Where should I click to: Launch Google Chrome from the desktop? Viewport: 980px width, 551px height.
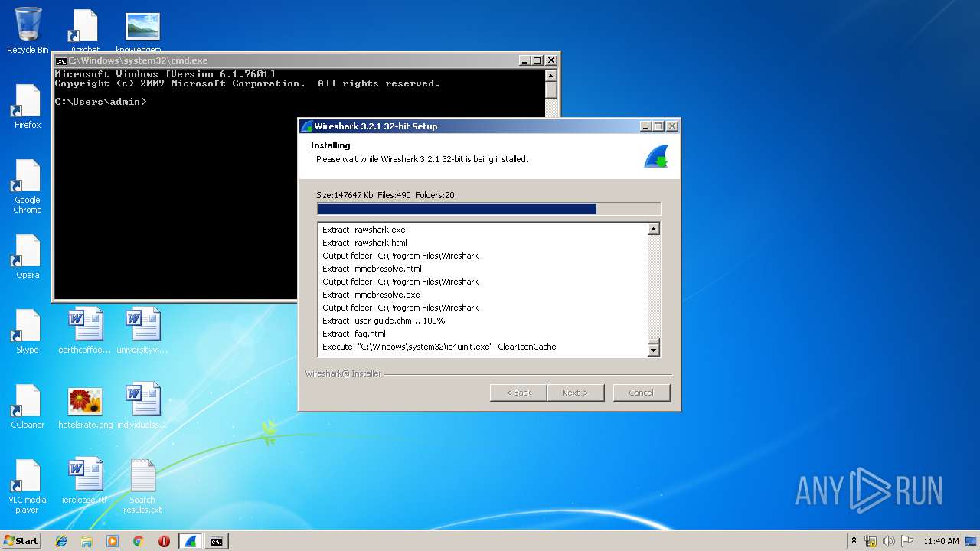click(28, 187)
